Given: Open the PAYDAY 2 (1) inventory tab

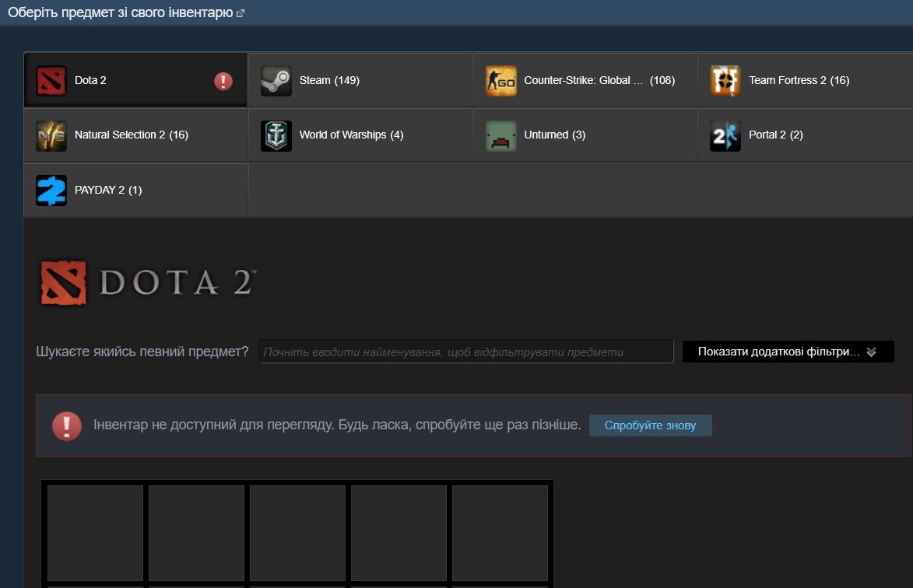Looking at the screenshot, I should (x=135, y=191).
